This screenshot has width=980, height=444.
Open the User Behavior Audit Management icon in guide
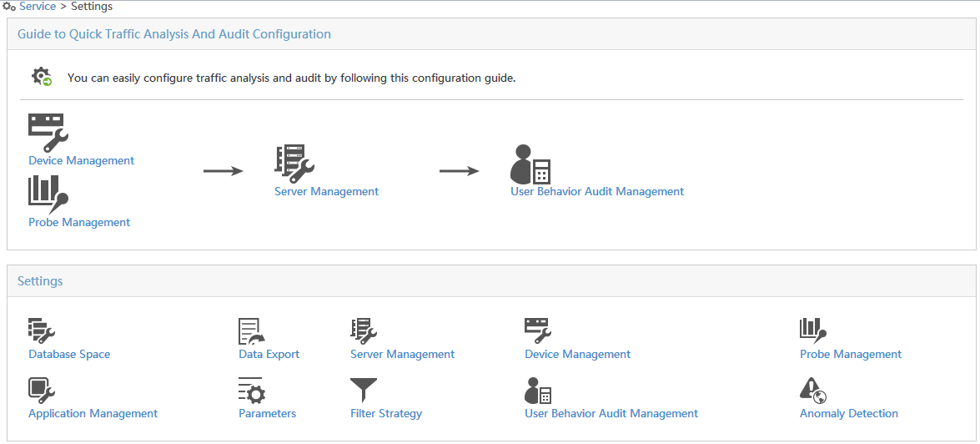pyautogui.click(x=530, y=164)
